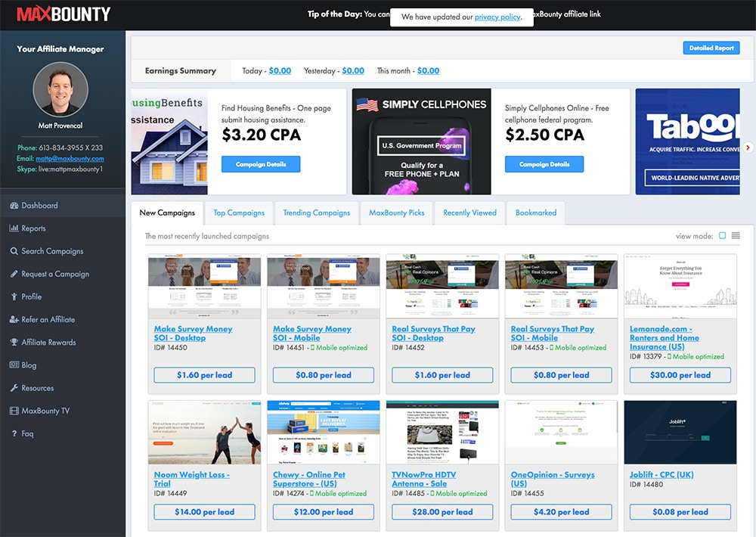Open the Trending Campaigns tab

click(316, 213)
